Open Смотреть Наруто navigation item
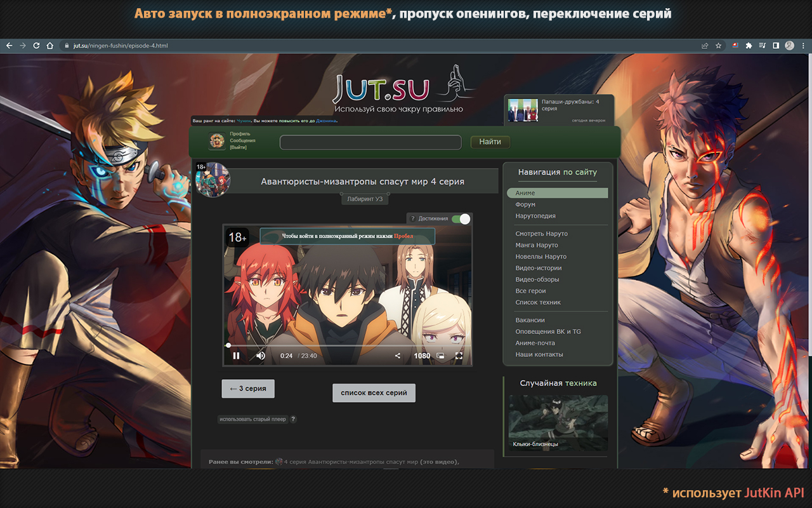 point(541,234)
